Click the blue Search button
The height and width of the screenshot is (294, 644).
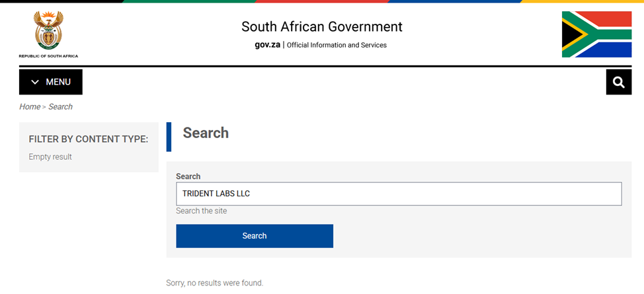pyautogui.click(x=254, y=236)
